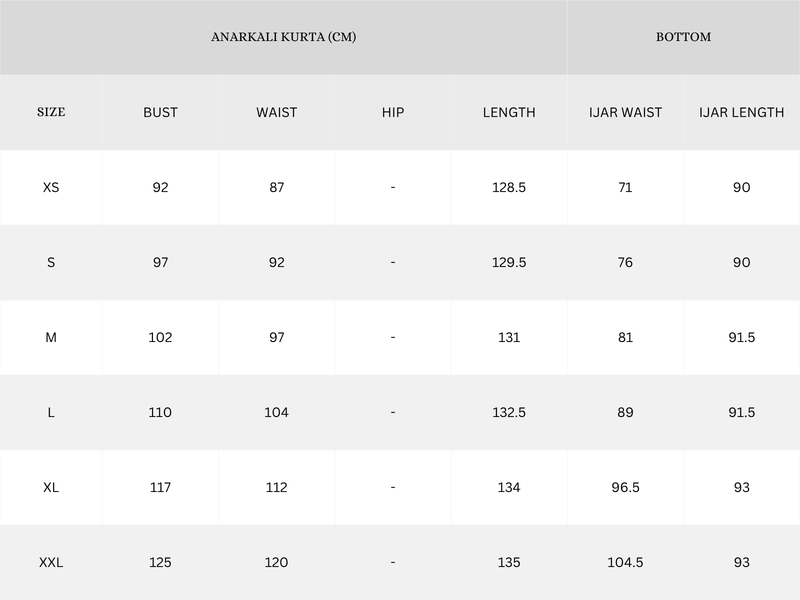This screenshot has width=800, height=600.
Task: Click length value 135 for XXL
Action: pyautogui.click(x=509, y=563)
